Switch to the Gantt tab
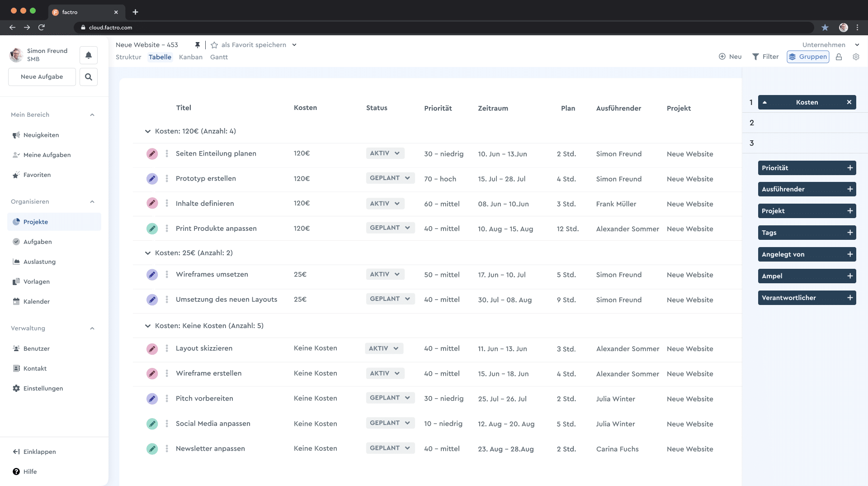This screenshot has width=868, height=486. click(x=219, y=57)
